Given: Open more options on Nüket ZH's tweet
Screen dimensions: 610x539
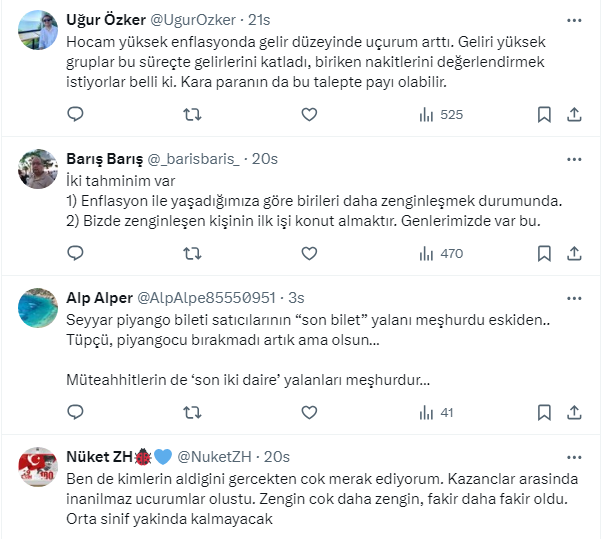Looking at the screenshot, I should (x=573, y=455).
